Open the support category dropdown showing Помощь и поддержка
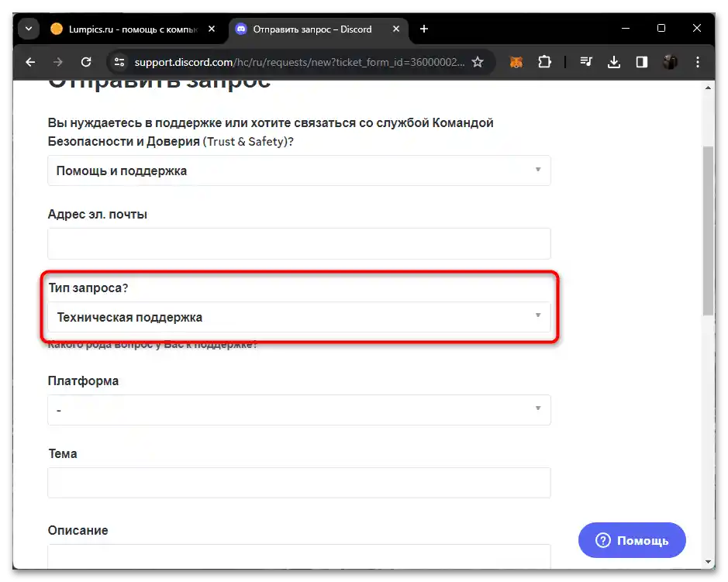 coord(299,170)
